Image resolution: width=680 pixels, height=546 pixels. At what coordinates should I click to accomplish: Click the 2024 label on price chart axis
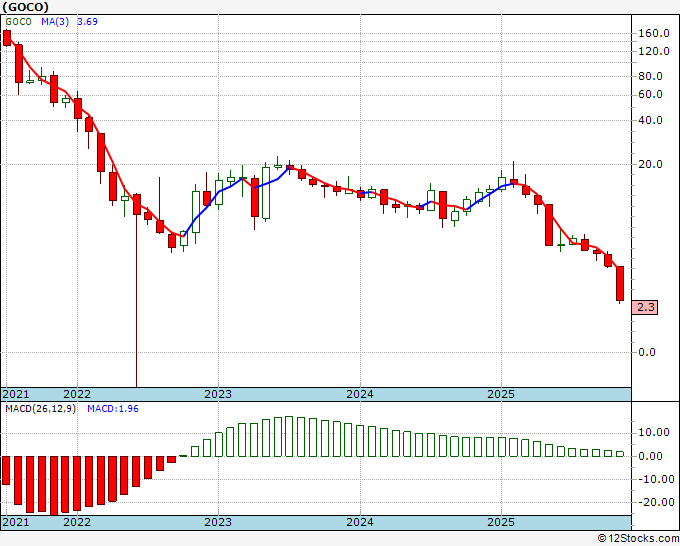(360, 394)
